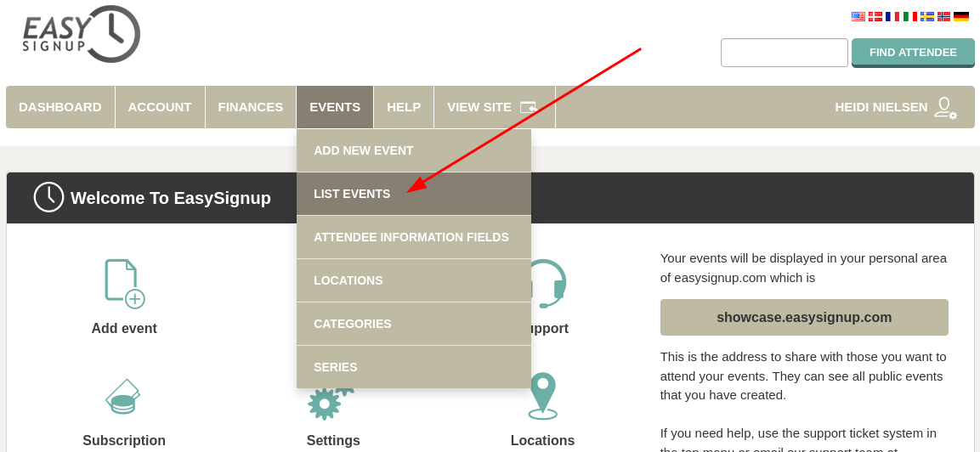Screen dimensions: 980x452
Task: Click the Settings label link
Action: pyautogui.click(x=333, y=440)
